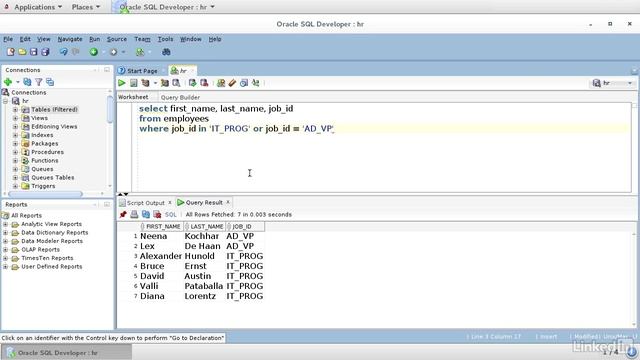Close the Script Output tab

coord(170,203)
